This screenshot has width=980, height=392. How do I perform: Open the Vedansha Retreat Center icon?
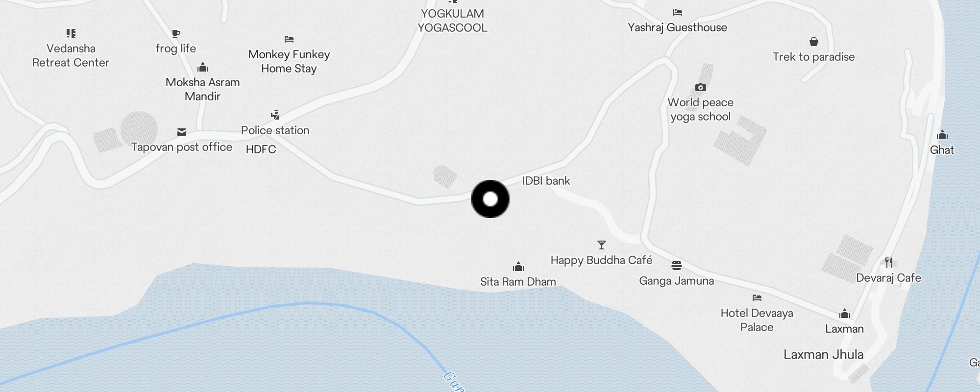(x=71, y=33)
